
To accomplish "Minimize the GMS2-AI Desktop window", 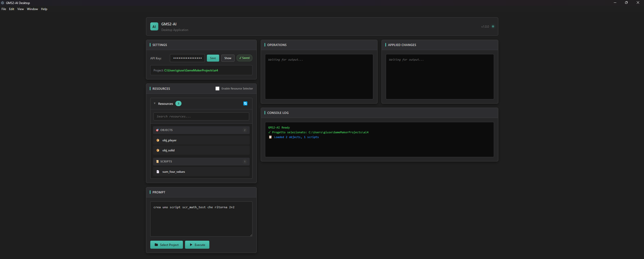I will pyautogui.click(x=615, y=3).
